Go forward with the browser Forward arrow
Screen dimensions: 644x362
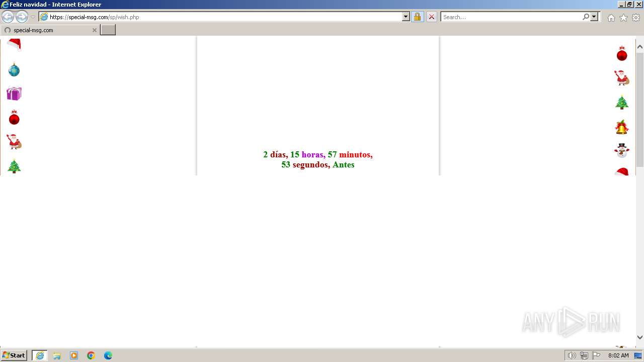tap(22, 17)
